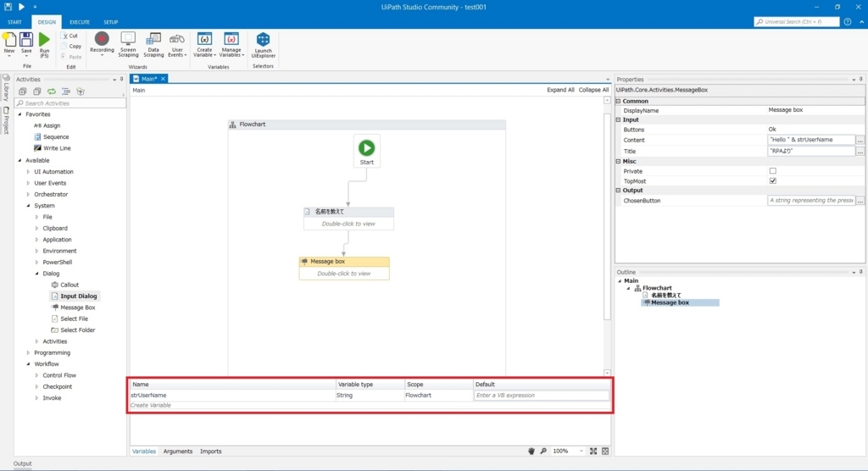Click the New project icon
This screenshot has width=868, height=471.
[8, 40]
